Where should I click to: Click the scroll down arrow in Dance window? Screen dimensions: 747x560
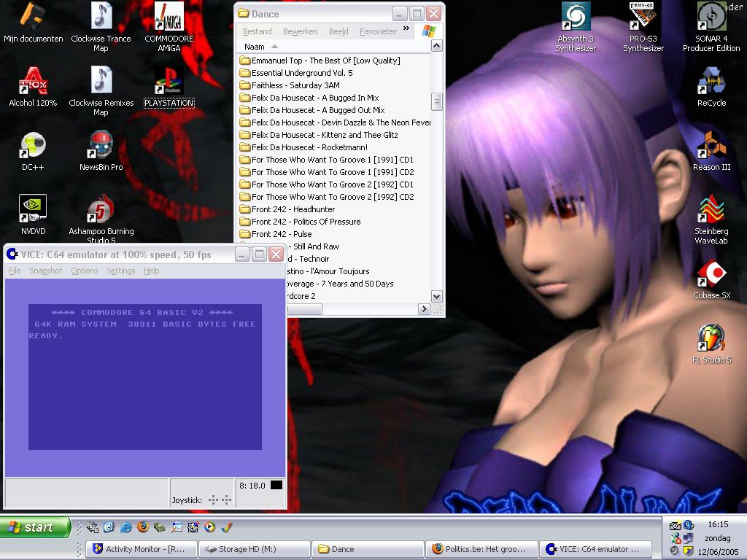click(x=437, y=296)
